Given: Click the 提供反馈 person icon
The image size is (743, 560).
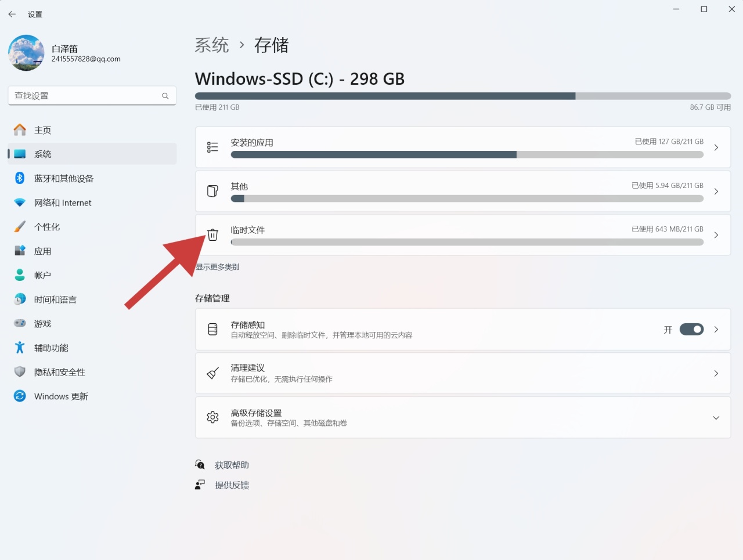Looking at the screenshot, I should point(200,485).
